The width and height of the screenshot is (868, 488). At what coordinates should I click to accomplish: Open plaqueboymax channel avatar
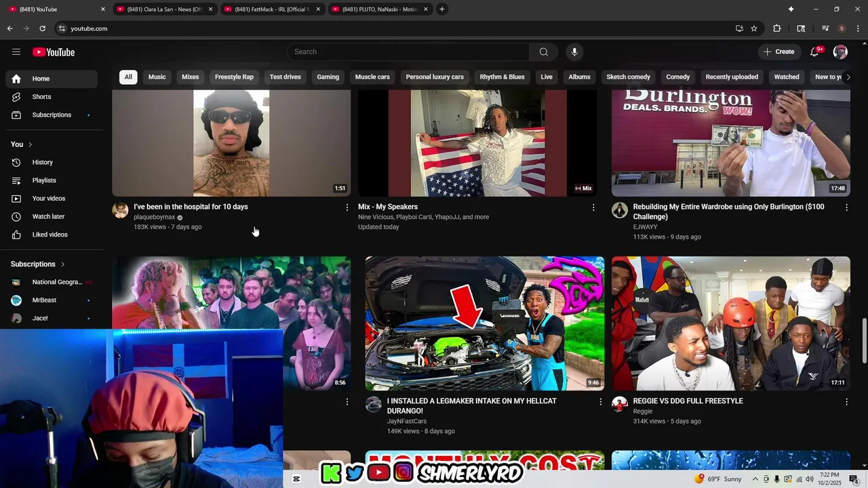(120, 210)
